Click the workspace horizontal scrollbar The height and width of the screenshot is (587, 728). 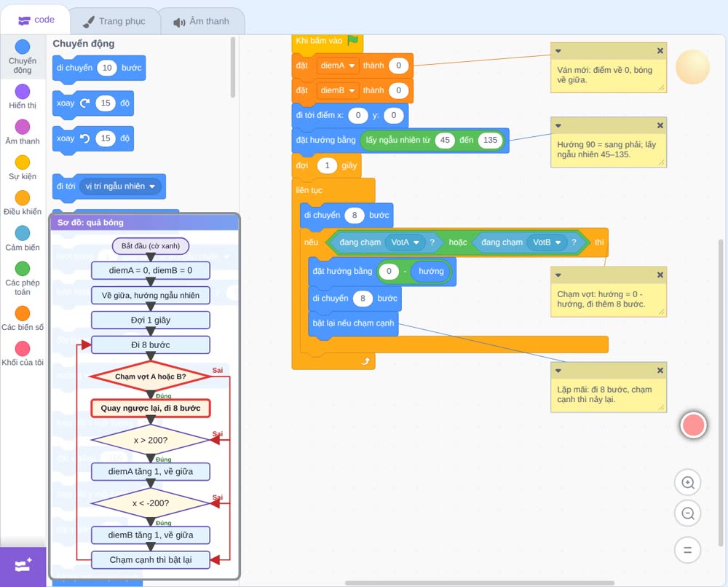(x=480, y=583)
